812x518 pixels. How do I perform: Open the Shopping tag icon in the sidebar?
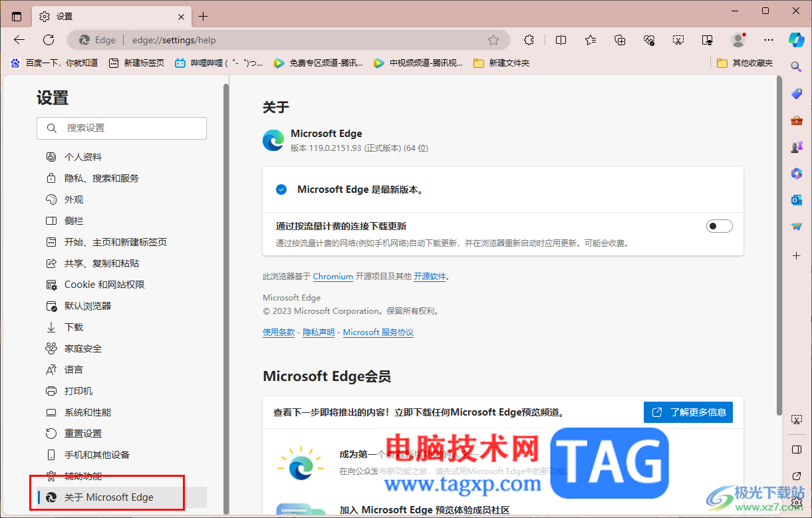tap(796, 93)
